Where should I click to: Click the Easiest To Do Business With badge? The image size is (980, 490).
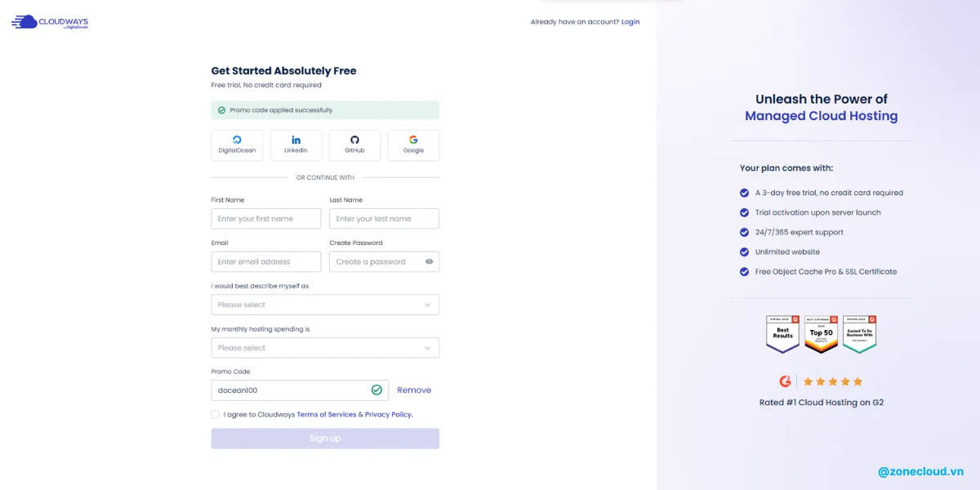click(x=859, y=334)
